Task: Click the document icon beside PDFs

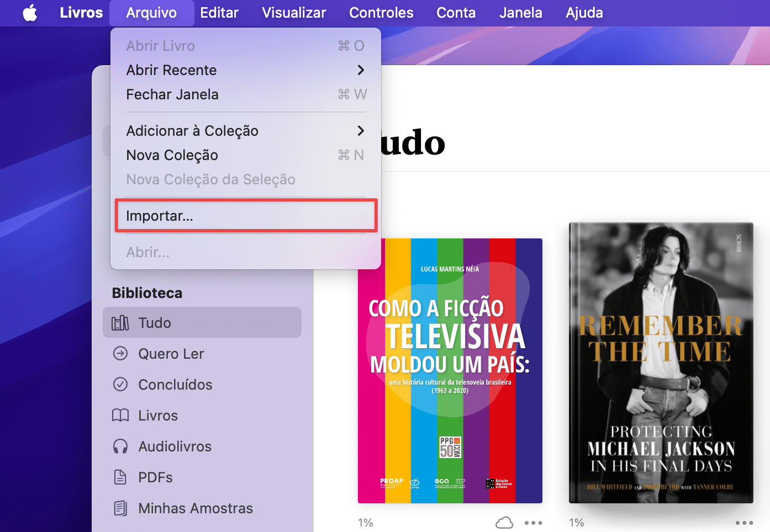Action: click(120, 477)
